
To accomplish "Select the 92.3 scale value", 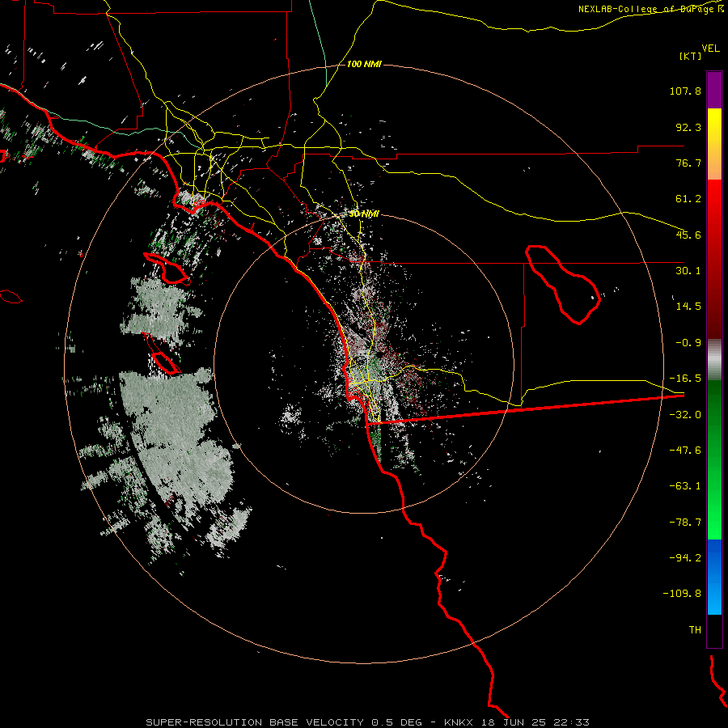I will pos(688,127).
